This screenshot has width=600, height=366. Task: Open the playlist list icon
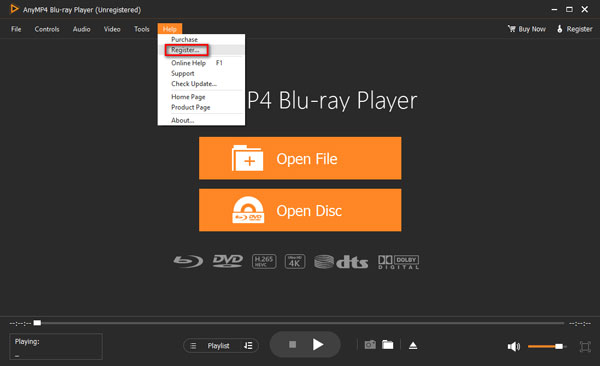tap(193, 346)
